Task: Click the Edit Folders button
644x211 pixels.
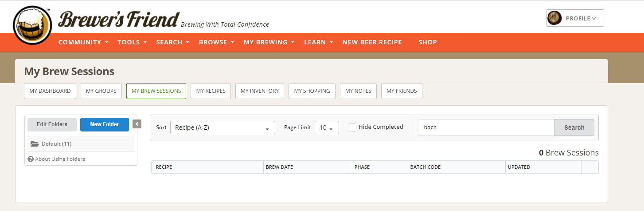Action: tap(52, 124)
